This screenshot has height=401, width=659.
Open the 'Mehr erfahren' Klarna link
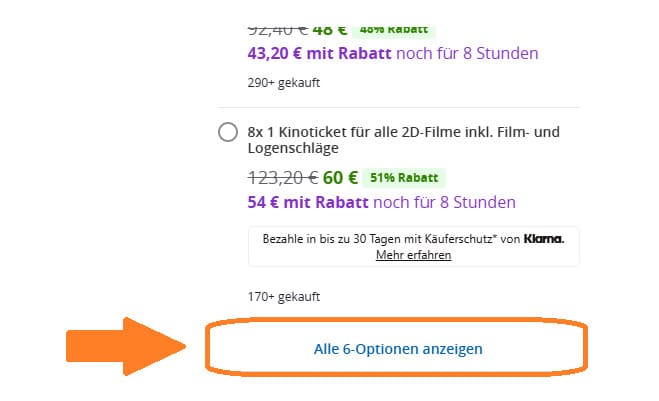(x=414, y=255)
